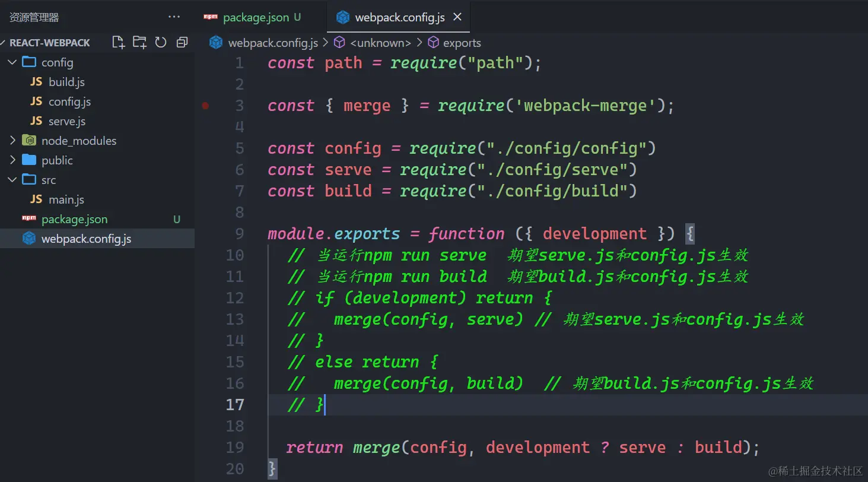The height and width of the screenshot is (482, 868).
Task: Click webpack.config.js in the breadcrumb
Action: pyautogui.click(x=273, y=43)
